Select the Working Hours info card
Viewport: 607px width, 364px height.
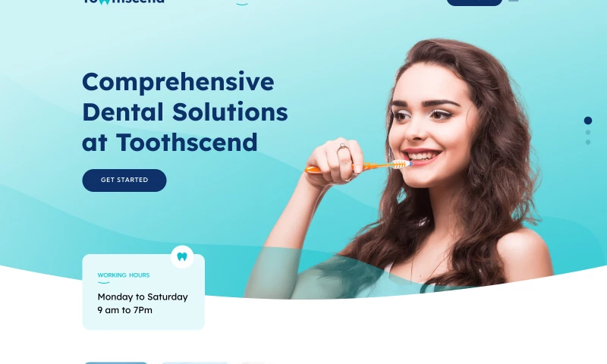click(x=143, y=292)
